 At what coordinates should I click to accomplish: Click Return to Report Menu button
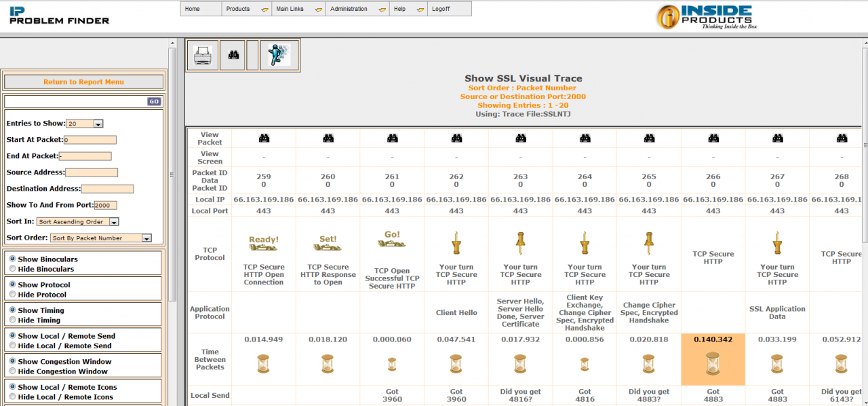[83, 82]
